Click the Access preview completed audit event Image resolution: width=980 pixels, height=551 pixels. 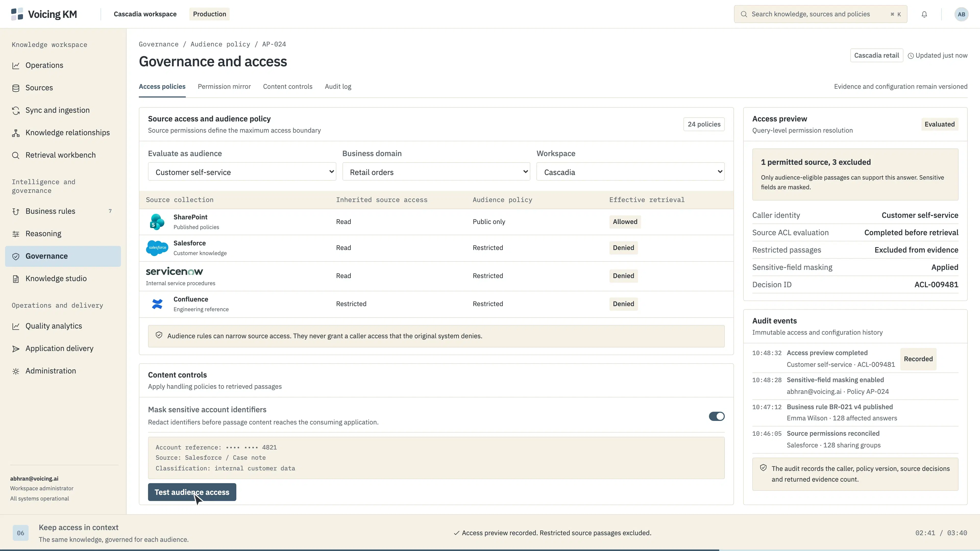click(x=855, y=359)
